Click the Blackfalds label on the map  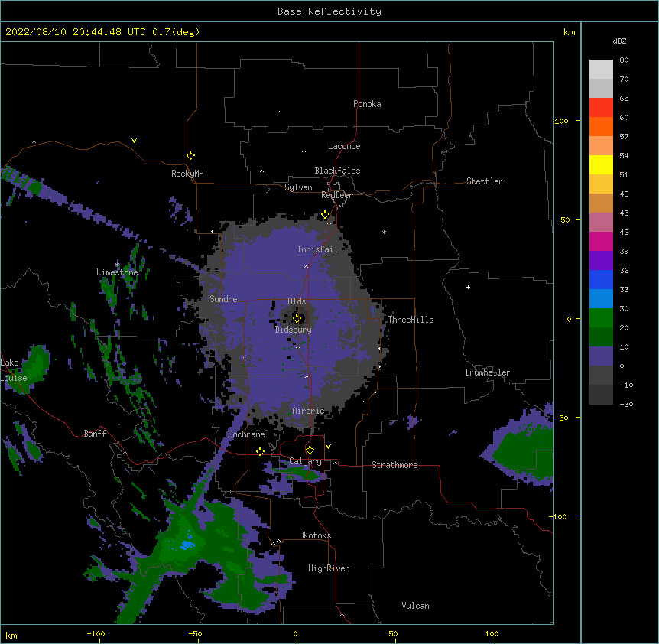coord(337,171)
